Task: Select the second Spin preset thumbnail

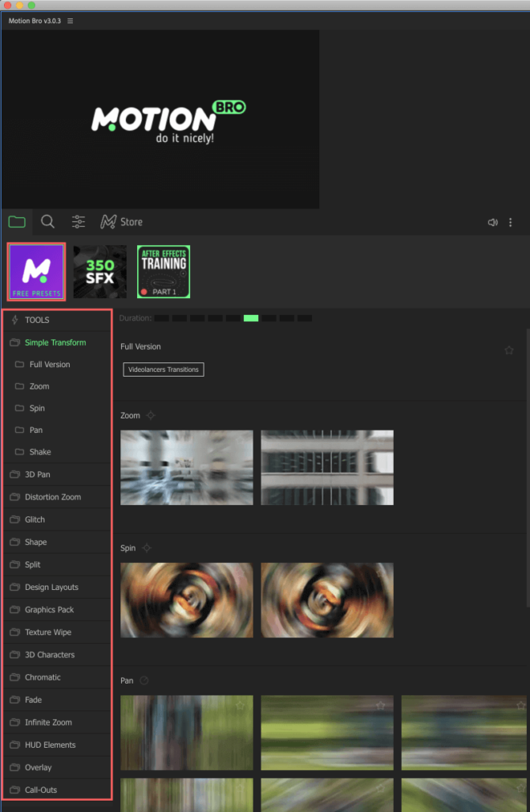Action: 327,600
